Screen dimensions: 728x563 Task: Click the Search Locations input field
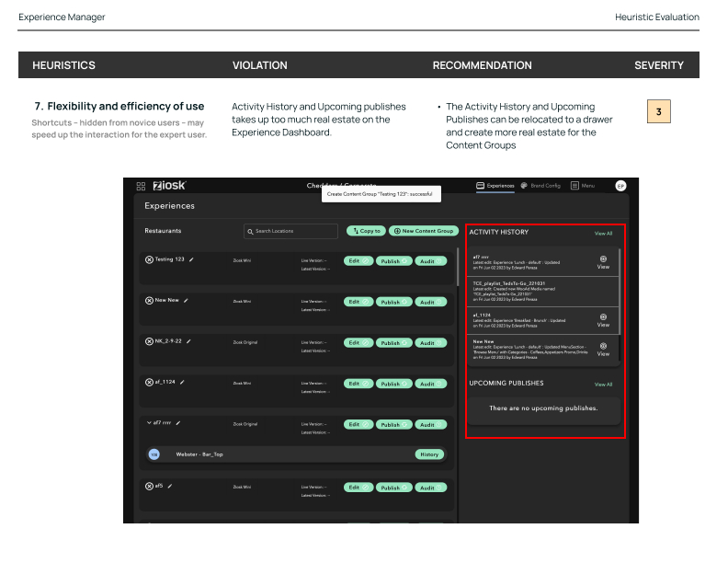point(291,231)
